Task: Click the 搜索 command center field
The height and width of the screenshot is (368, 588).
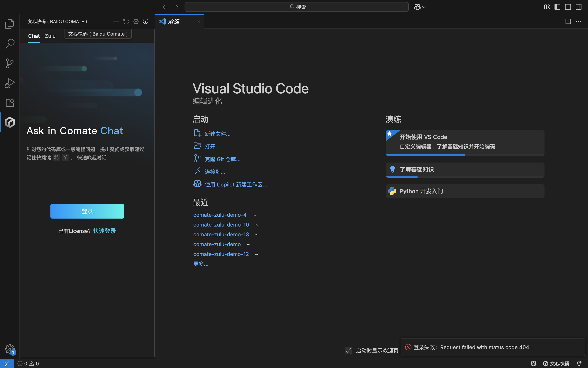Action: [296, 7]
